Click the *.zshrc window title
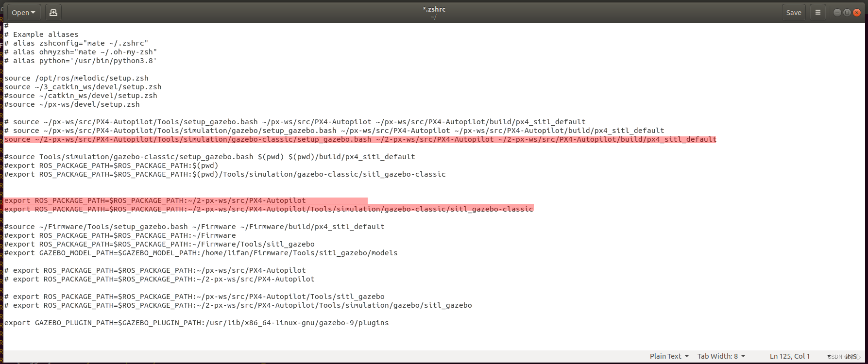 click(434, 9)
